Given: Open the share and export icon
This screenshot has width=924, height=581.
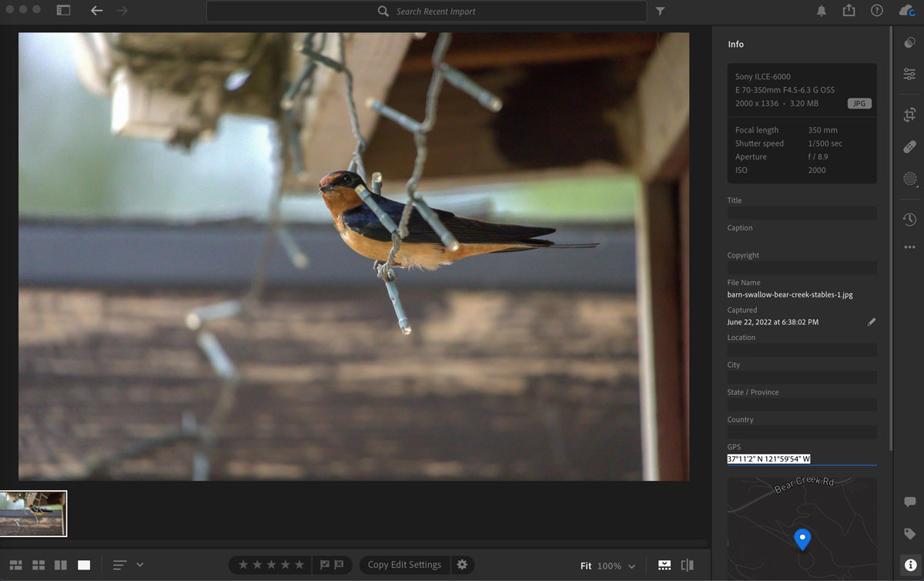Looking at the screenshot, I should [849, 10].
